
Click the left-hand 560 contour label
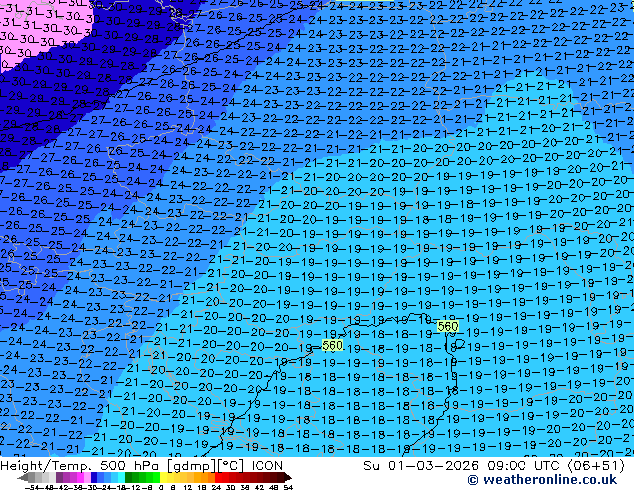[332, 345]
